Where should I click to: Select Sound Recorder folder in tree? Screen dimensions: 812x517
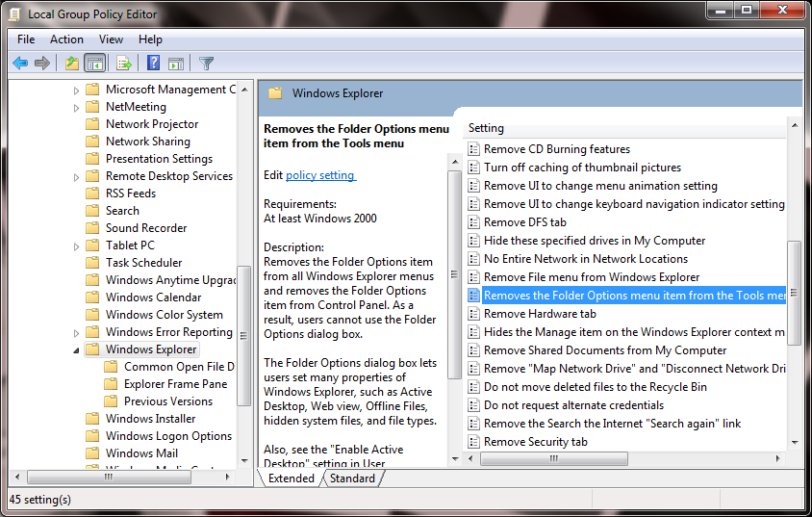146,228
